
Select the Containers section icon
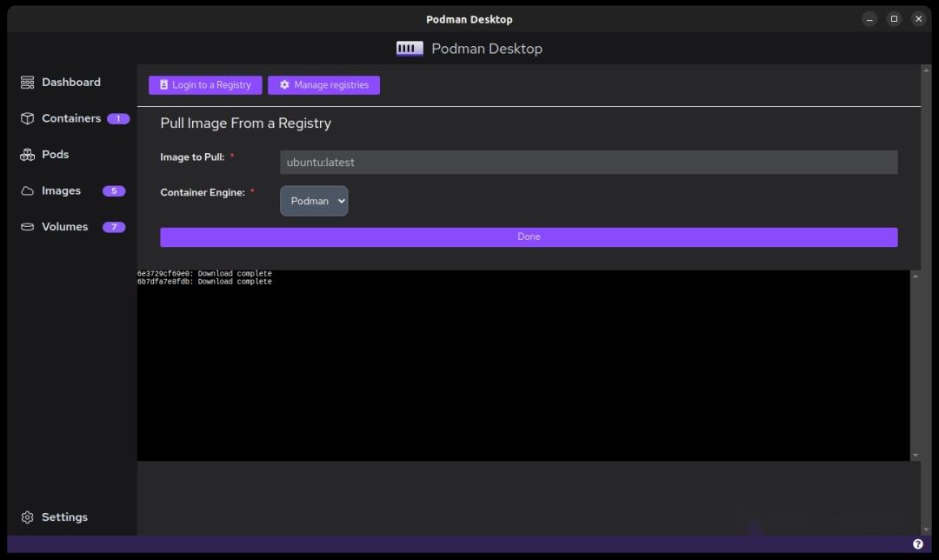(x=27, y=118)
